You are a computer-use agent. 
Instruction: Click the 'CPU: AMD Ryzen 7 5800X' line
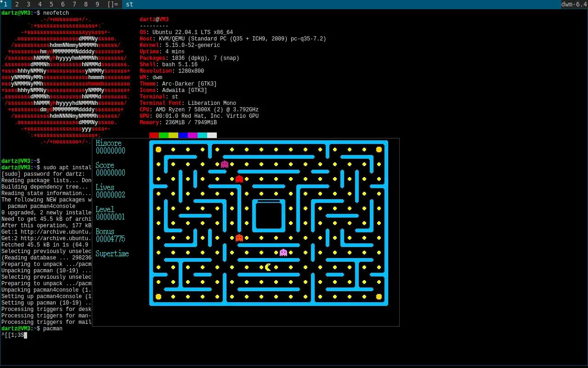point(199,109)
